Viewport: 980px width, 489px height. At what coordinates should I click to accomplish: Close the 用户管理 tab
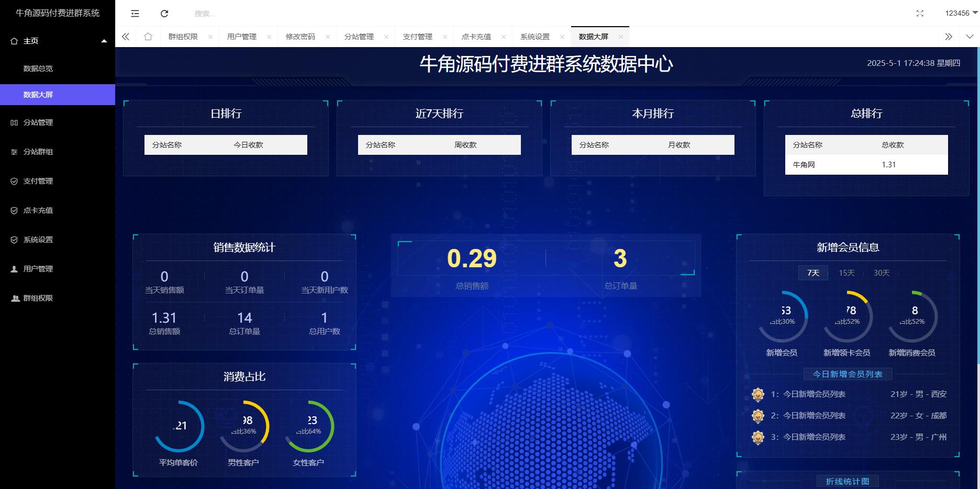click(269, 37)
